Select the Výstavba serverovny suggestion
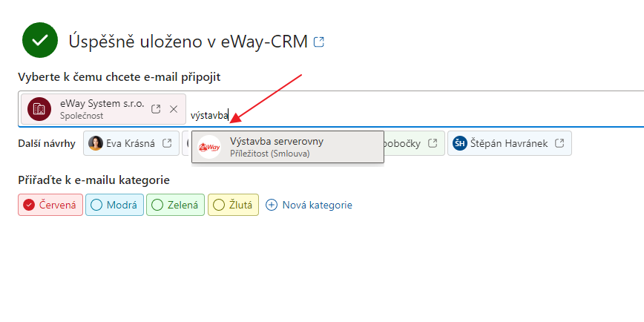Screen dimensions: 644x322 [x=288, y=147]
